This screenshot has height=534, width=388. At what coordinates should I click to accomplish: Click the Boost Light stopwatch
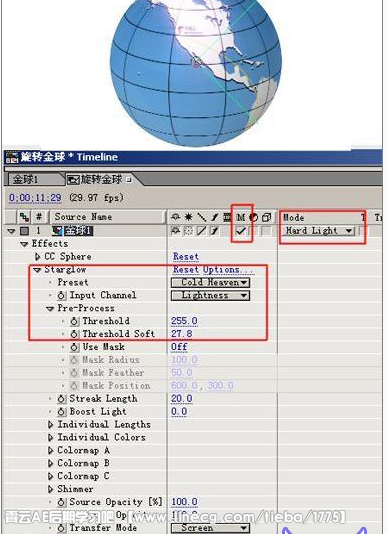pos(61,412)
